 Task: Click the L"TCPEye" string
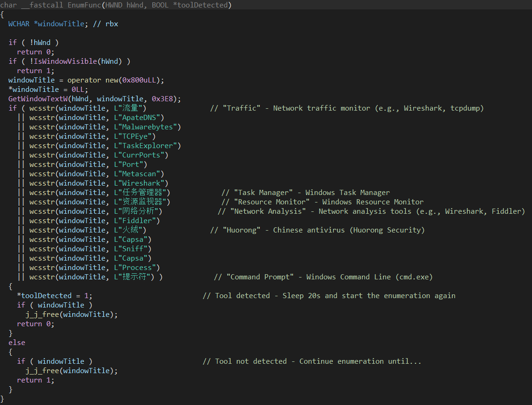[133, 136]
